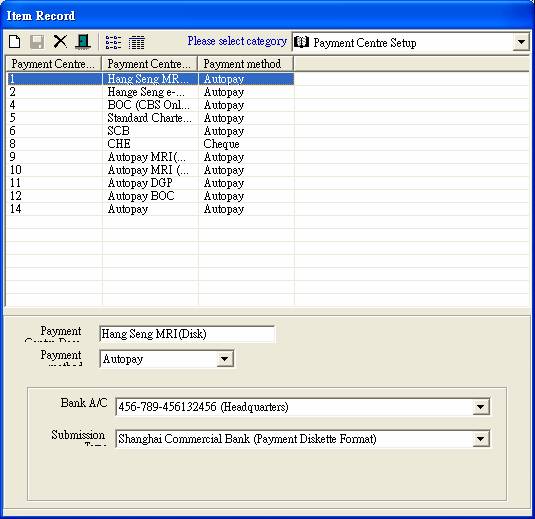Click payment centre number 12 cell
The height and width of the screenshot is (519, 535).
pos(55,196)
